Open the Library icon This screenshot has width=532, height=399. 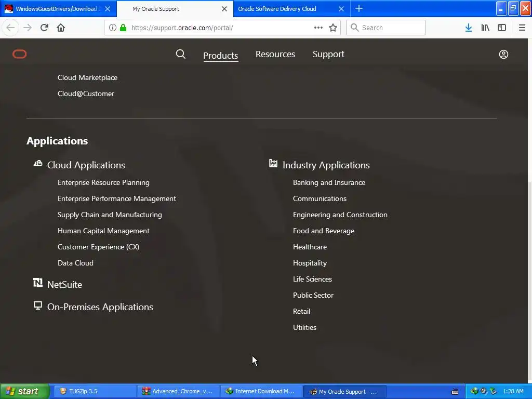[485, 28]
